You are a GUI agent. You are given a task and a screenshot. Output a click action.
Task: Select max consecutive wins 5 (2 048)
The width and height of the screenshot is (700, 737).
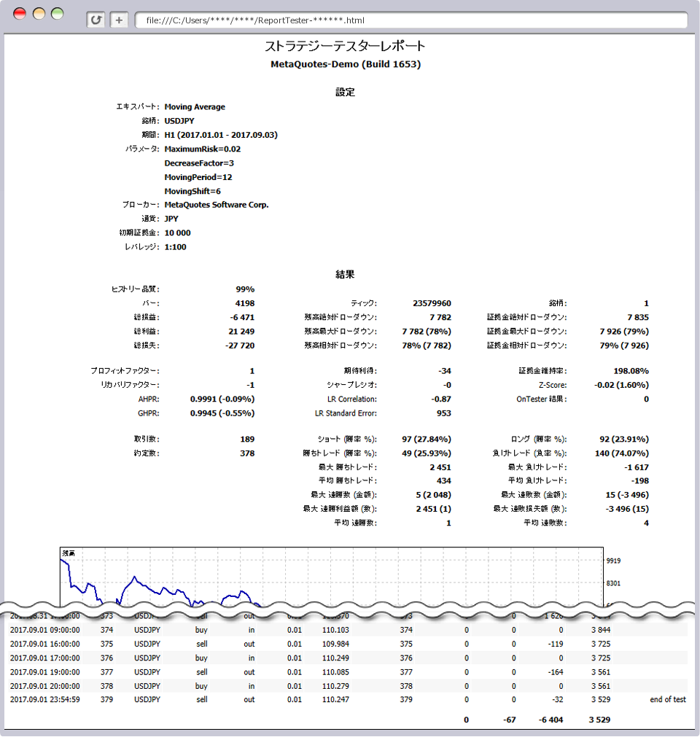tap(433, 495)
